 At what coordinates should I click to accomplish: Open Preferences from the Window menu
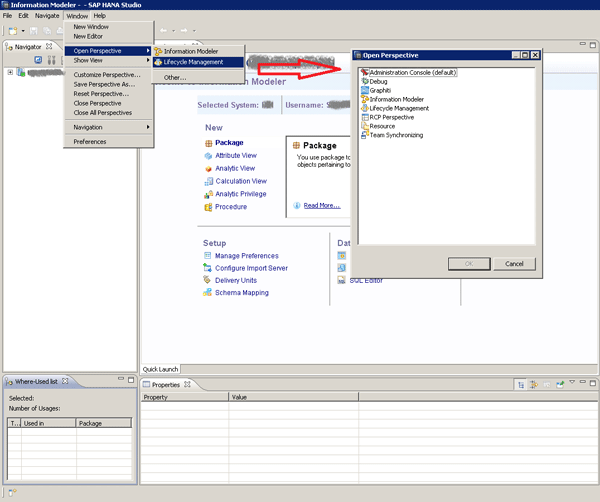click(x=90, y=142)
